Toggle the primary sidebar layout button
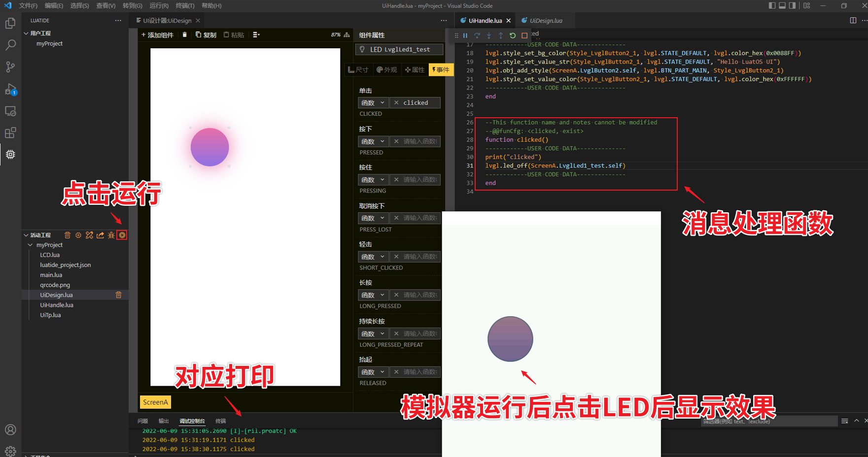 (772, 6)
